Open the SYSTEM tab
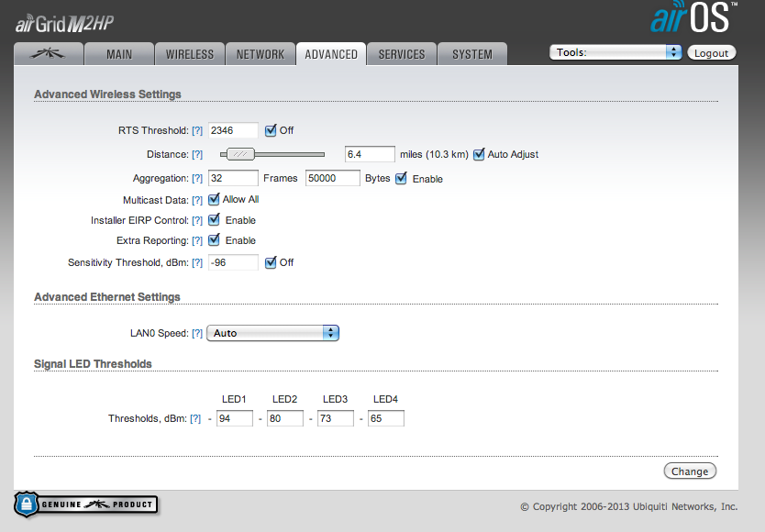Viewport: 765px width, 532px height. click(472, 54)
